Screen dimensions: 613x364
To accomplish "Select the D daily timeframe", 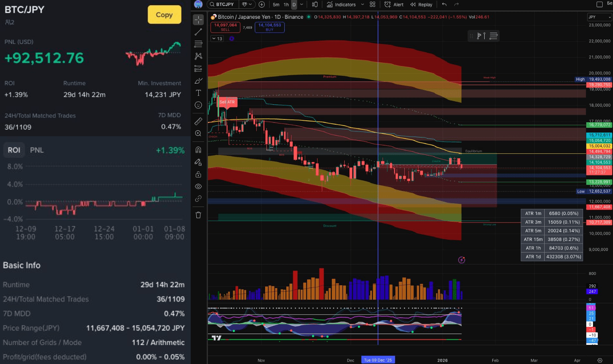I will 294,5.
